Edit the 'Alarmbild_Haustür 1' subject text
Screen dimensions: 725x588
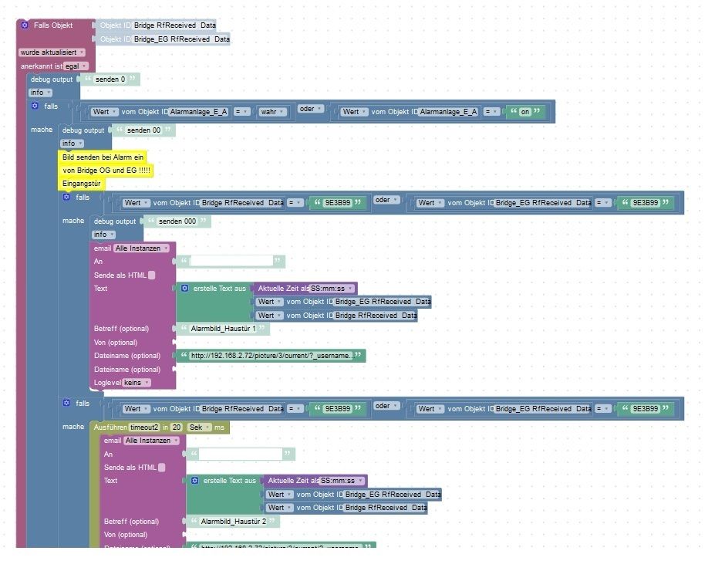click(x=224, y=329)
